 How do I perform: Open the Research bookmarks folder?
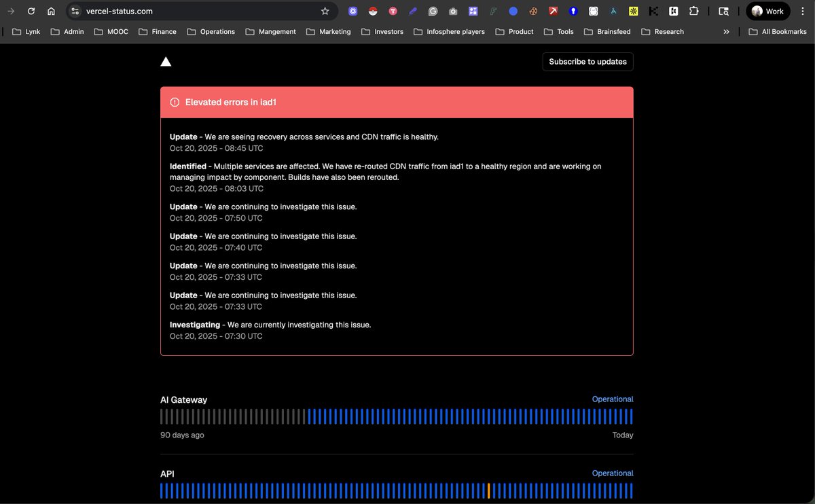point(663,31)
